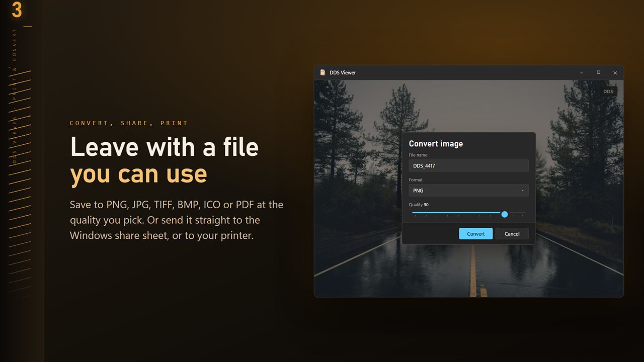The width and height of the screenshot is (644, 362).
Task: Maximize the DDS Viewer window
Action: [x=598, y=73]
